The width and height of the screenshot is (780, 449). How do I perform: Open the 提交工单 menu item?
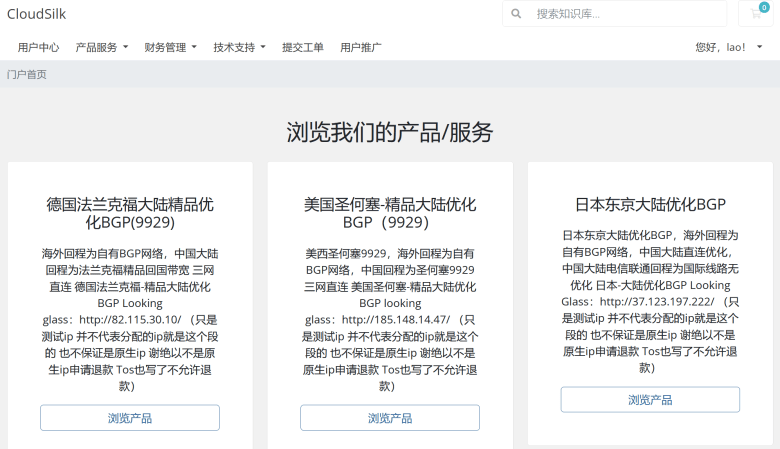[303, 47]
